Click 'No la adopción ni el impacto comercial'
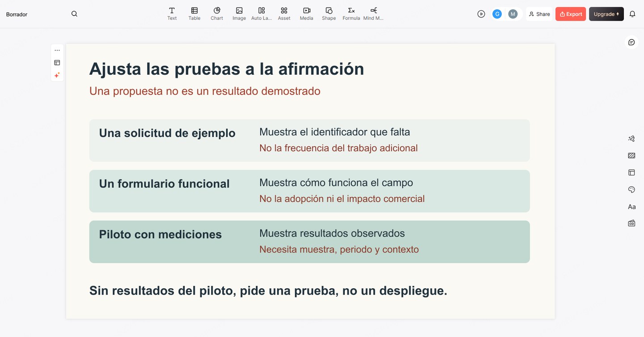 342,199
